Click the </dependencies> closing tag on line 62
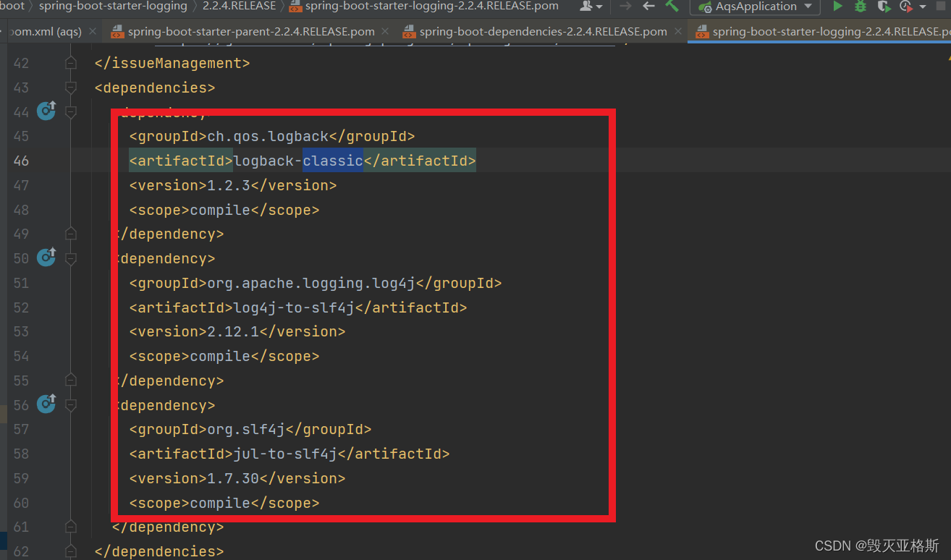This screenshot has width=951, height=560. (x=159, y=551)
